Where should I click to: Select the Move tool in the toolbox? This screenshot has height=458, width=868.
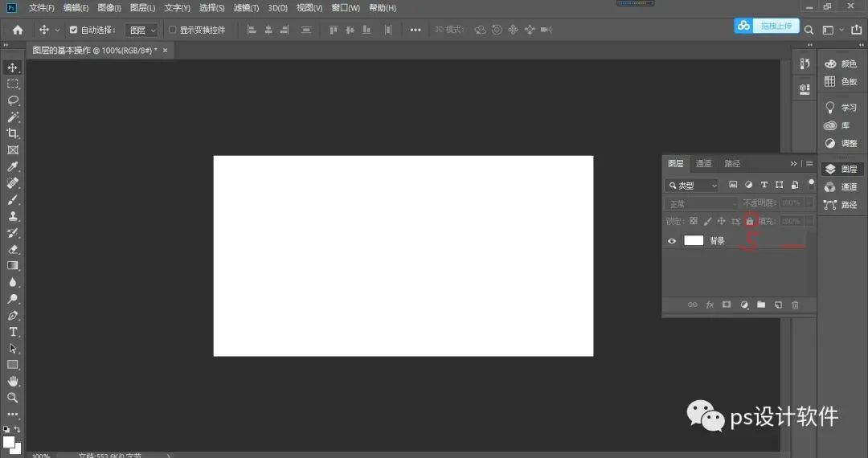point(13,67)
